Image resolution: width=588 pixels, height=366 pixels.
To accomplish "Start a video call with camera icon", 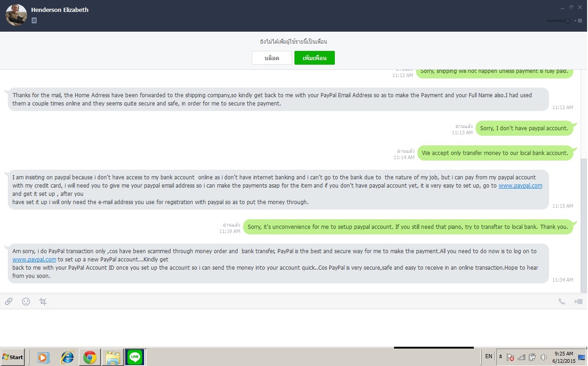I will [x=578, y=301].
